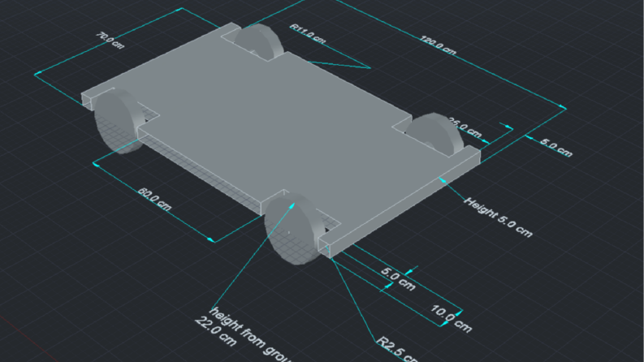Select the 10.0 cm dimension text
Viewport: 644px width, 362px height.
click(451, 318)
